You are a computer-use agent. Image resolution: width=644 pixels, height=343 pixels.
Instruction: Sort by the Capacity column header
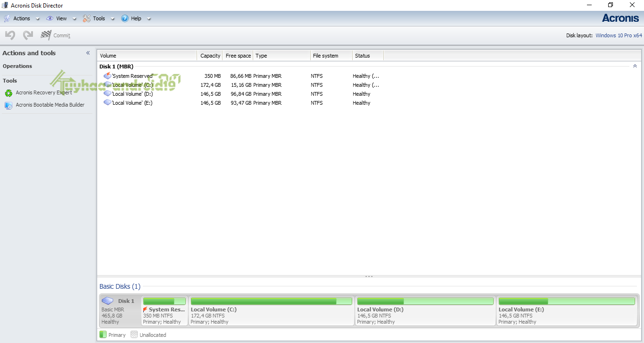210,56
